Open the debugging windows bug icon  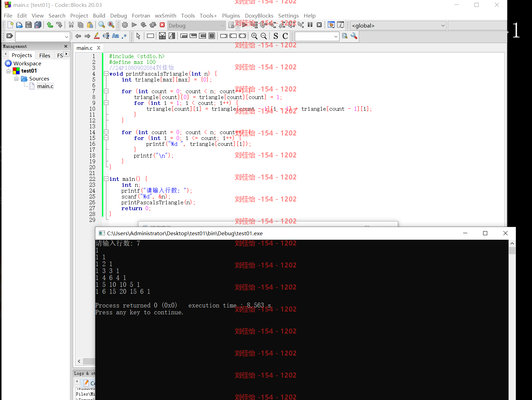click(x=331, y=25)
